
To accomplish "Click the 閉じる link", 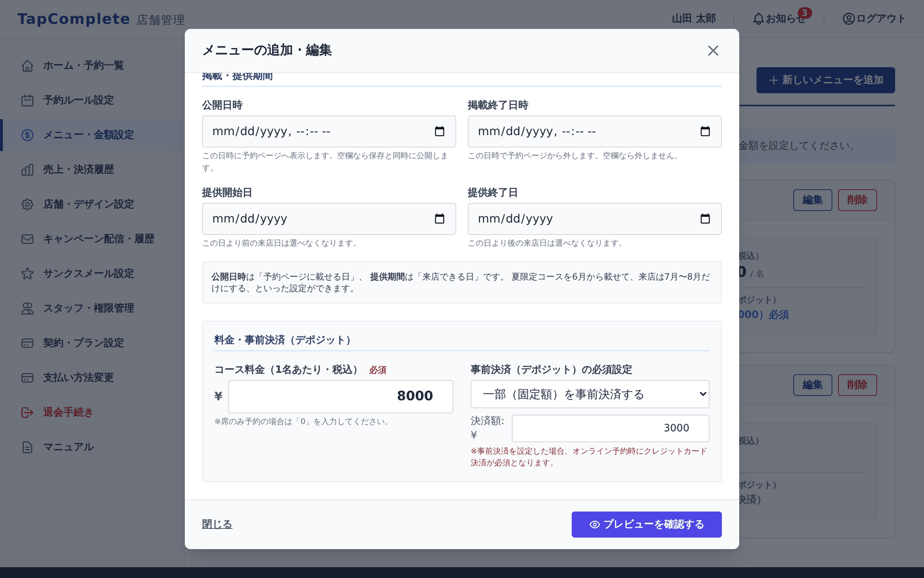I will point(217,524).
